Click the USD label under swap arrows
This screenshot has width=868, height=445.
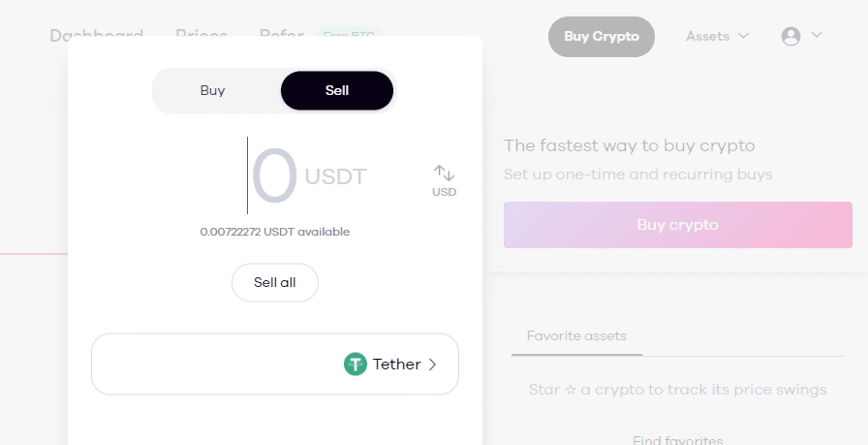[x=444, y=192]
